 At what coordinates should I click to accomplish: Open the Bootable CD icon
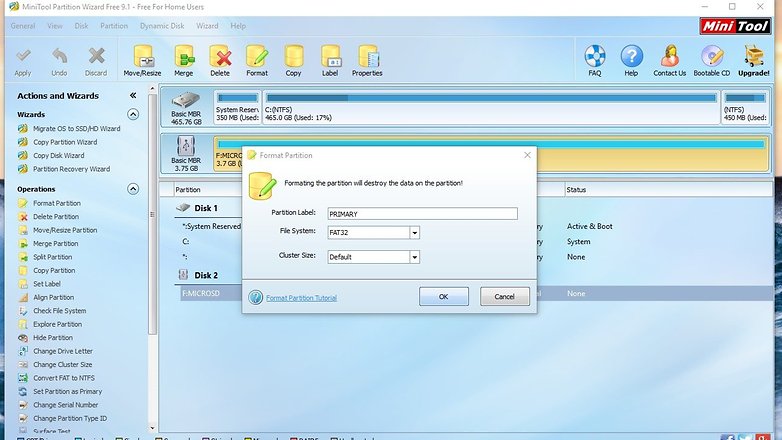tap(711, 56)
